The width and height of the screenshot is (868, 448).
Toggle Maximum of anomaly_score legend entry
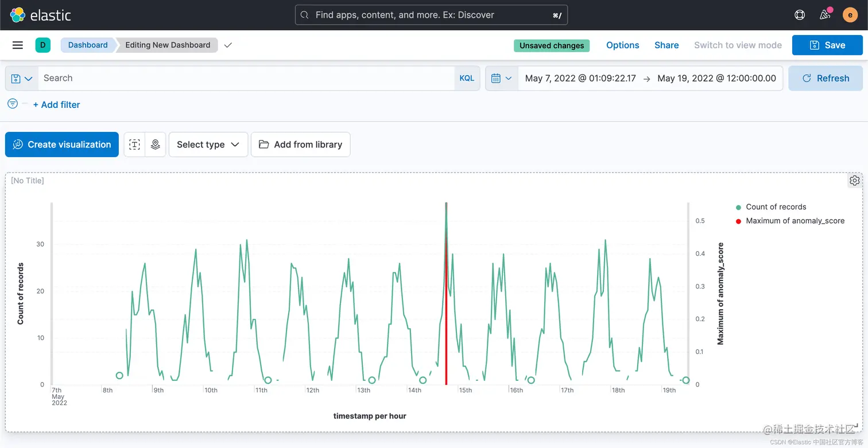click(x=795, y=221)
